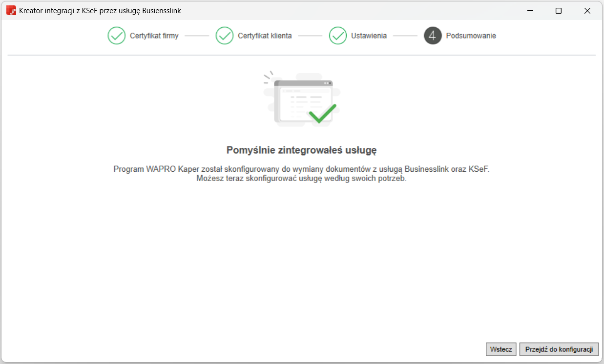Select the Certyfikat klienta step label
This screenshot has height=364, width=604.
(265, 36)
